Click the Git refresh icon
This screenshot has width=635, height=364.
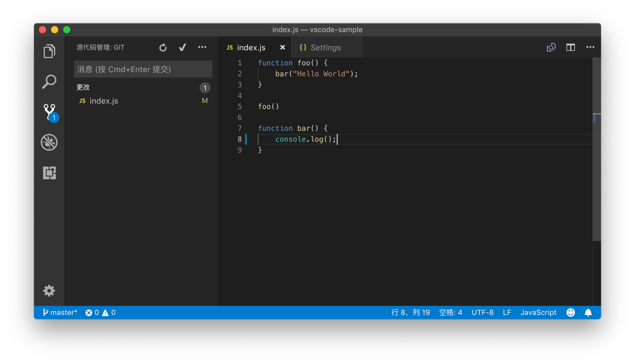point(163,48)
